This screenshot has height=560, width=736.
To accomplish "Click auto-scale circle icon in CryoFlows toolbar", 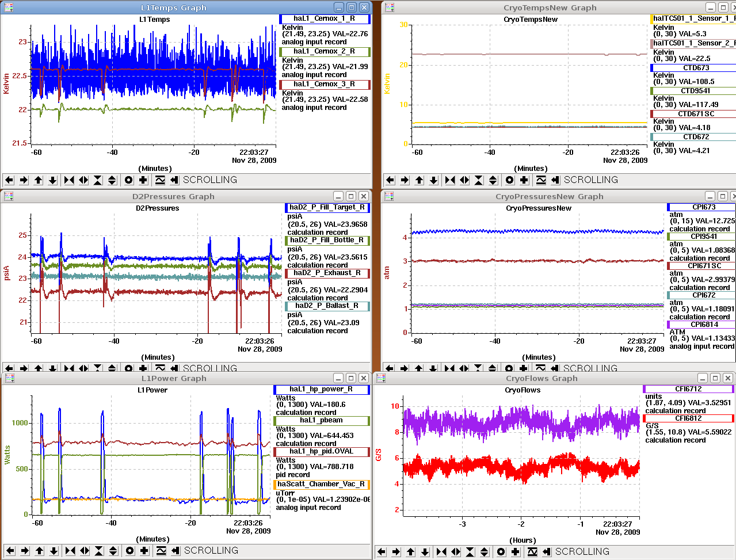I will point(501,552).
